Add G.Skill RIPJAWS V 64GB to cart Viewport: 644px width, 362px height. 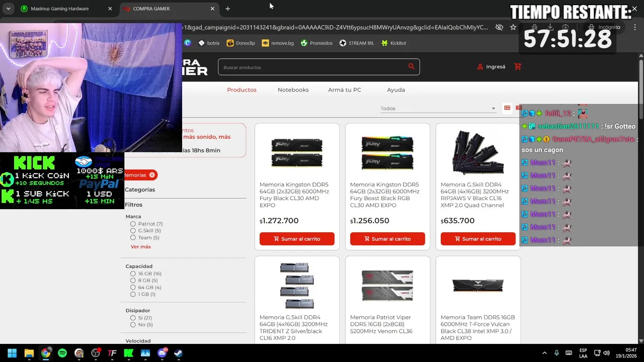[478, 239]
